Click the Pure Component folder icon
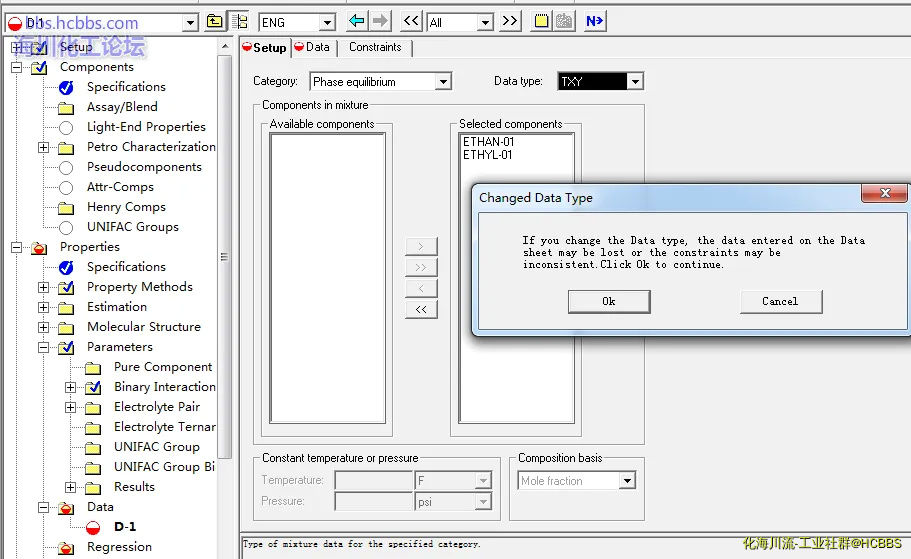 click(93, 368)
